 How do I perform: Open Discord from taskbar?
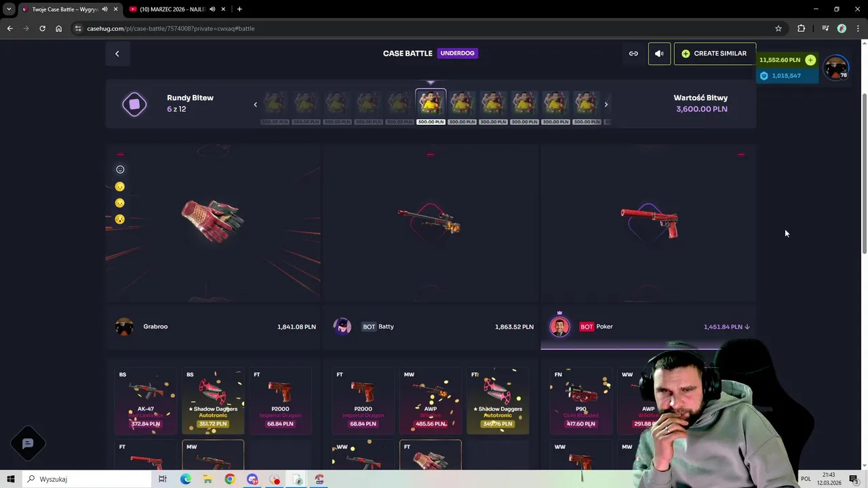pos(252,479)
